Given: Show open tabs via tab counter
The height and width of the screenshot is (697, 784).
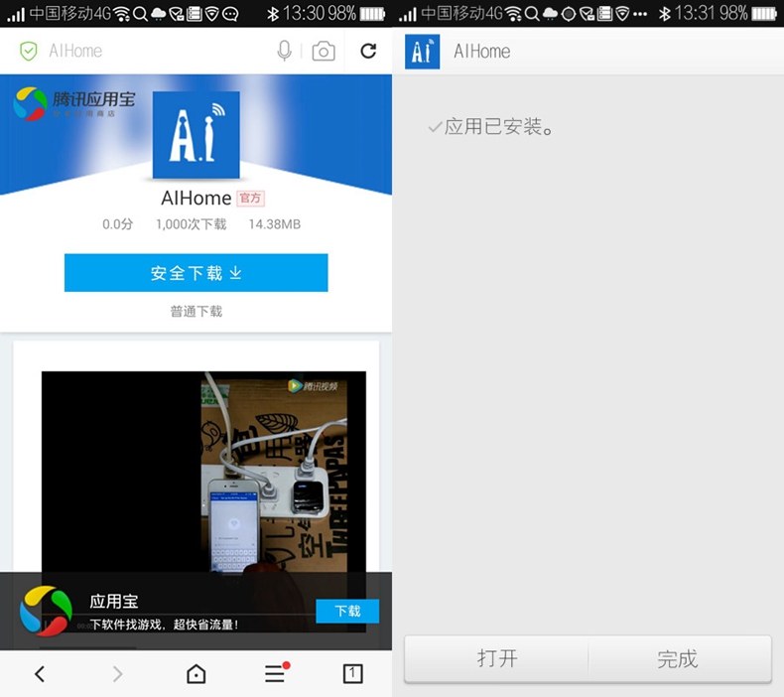Looking at the screenshot, I should point(352,673).
